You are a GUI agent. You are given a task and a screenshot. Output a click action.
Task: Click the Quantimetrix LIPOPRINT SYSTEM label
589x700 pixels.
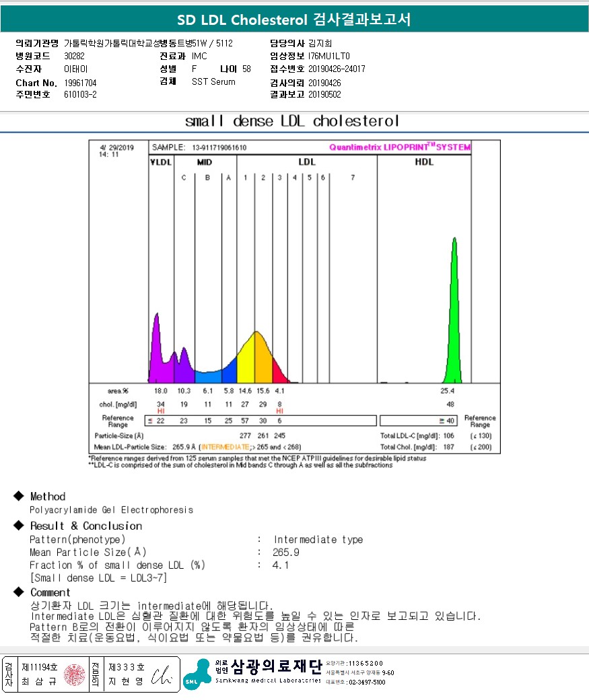400,147
